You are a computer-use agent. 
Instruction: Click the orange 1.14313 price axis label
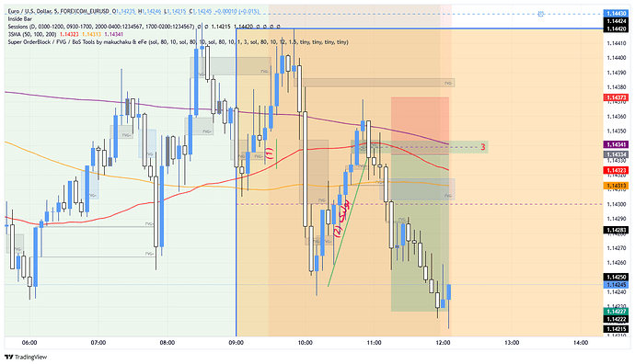click(617, 186)
